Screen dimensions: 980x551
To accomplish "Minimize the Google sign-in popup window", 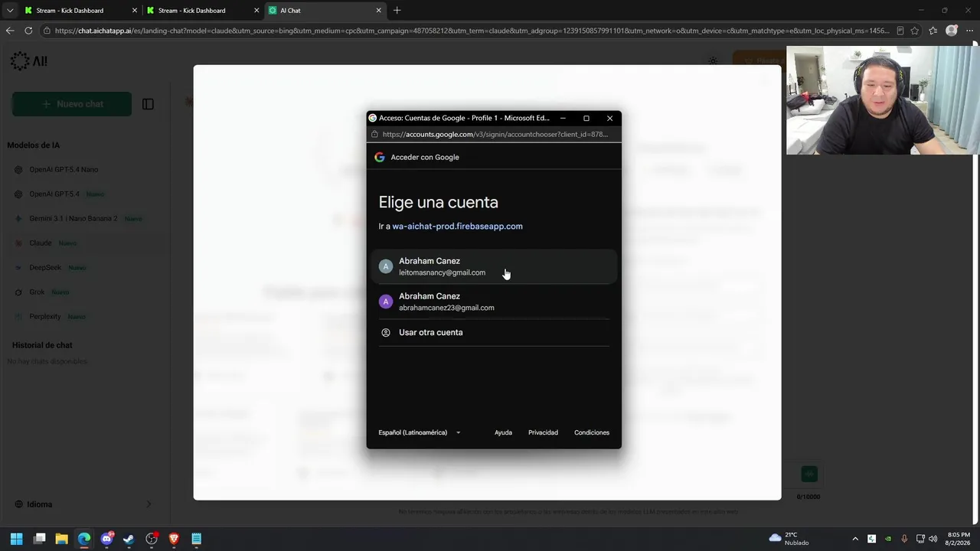I will (563, 118).
